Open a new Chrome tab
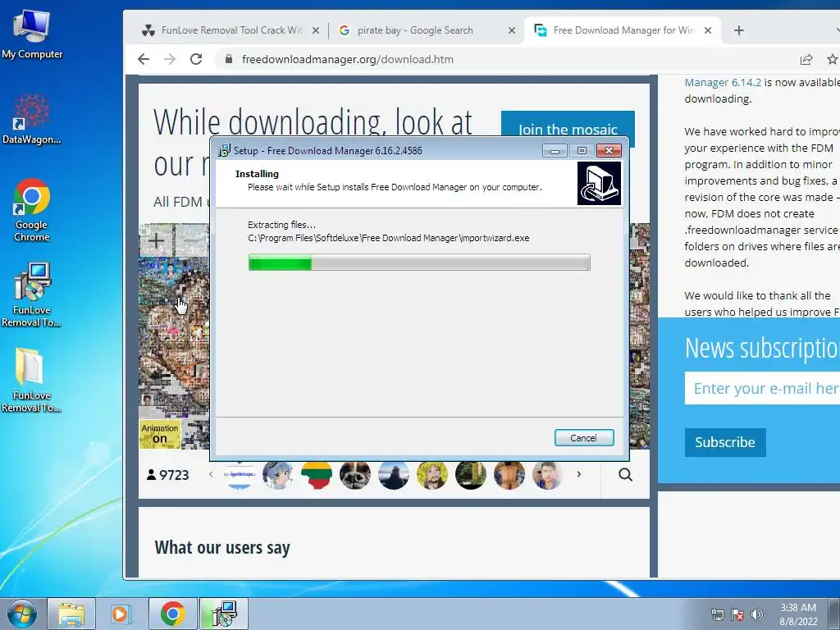Screen dimensions: 840x630 click(739, 30)
